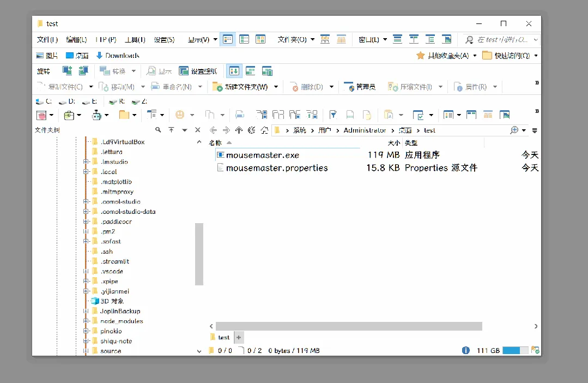Open the Downloads favorite shortcut
This screenshot has width=588, height=383.
(118, 56)
